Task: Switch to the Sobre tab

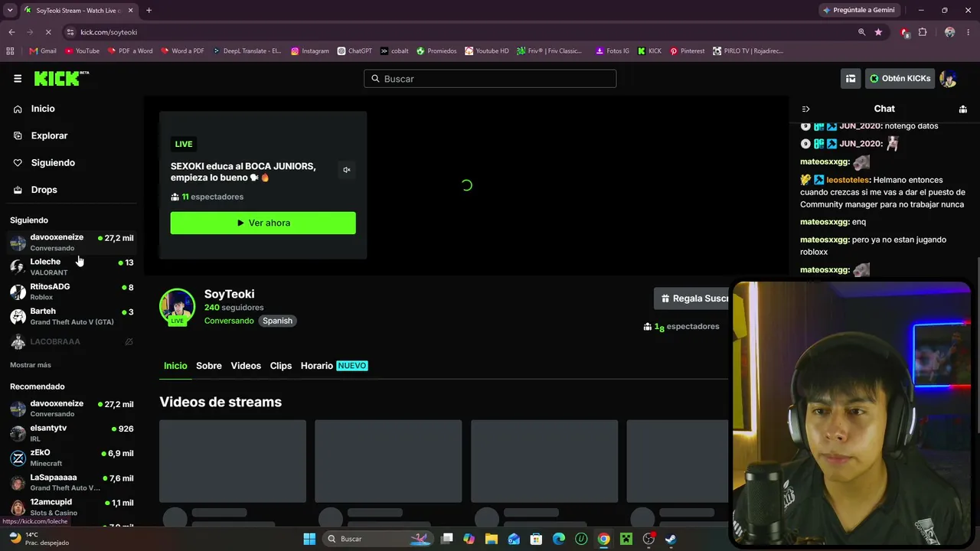Action: 209,366
